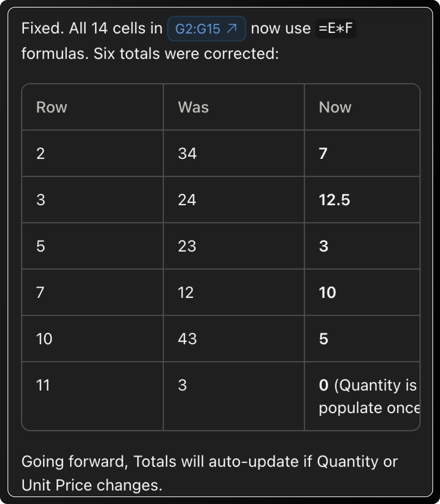Select the Now value 12.5
440x504 pixels.
click(334, 200)
